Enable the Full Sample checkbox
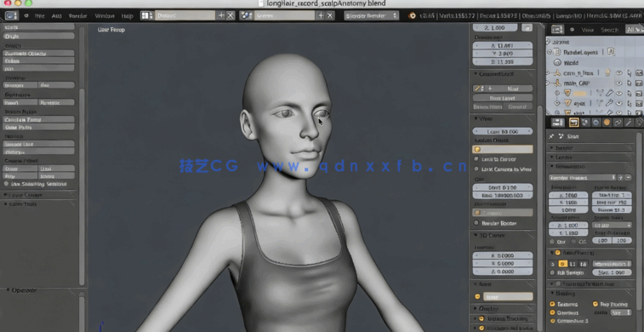 (x=552, y=272)
